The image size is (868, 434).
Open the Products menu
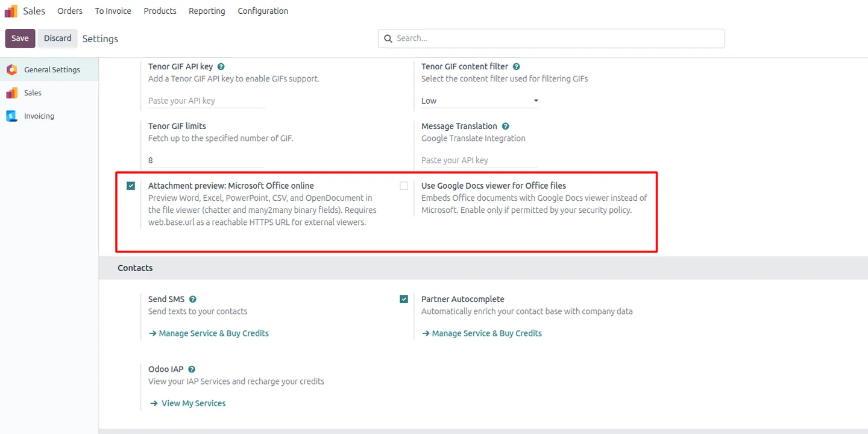160,11
